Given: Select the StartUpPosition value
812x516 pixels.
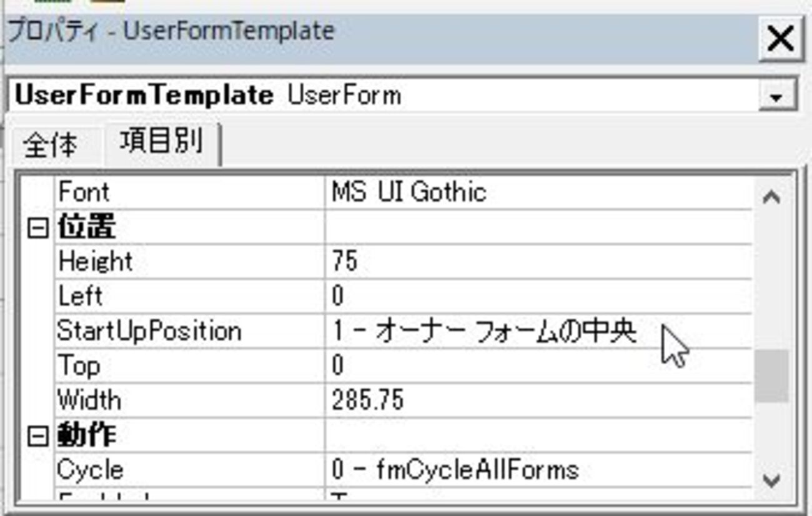Looking at the screenshot, I should [484, 331].
